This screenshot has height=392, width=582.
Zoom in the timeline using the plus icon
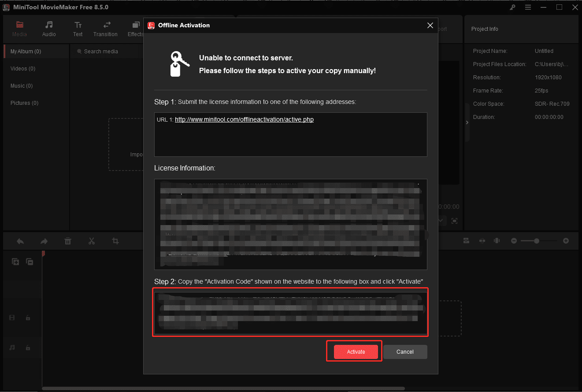[x=566, y=241]
